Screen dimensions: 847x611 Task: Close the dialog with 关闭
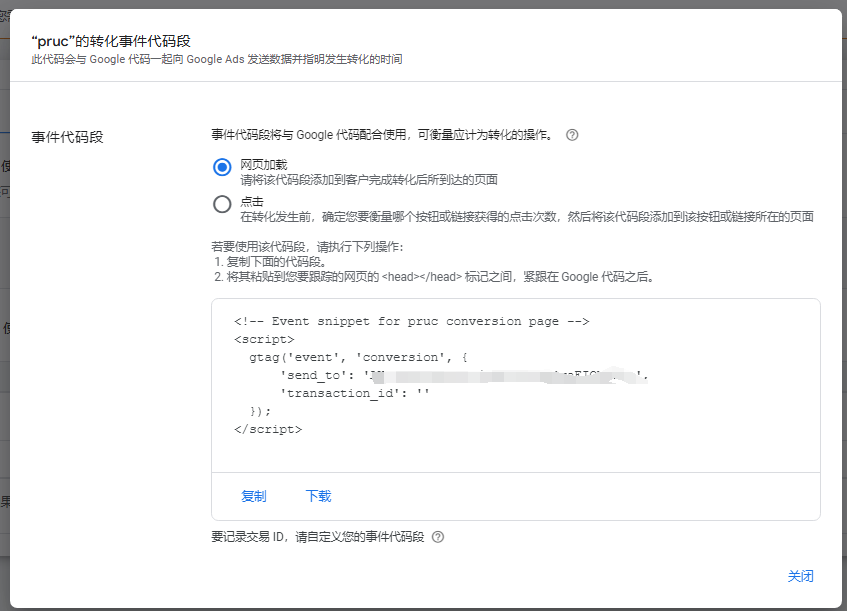(801, 576)
